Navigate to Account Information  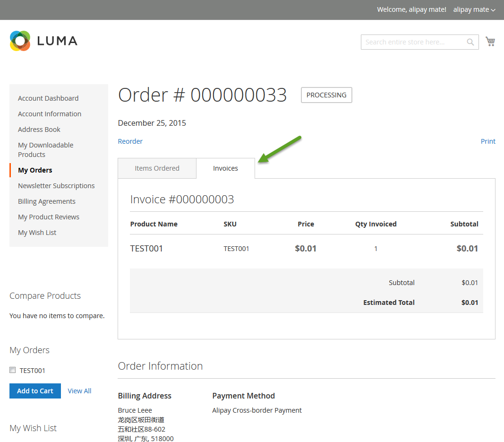point(49,113)
